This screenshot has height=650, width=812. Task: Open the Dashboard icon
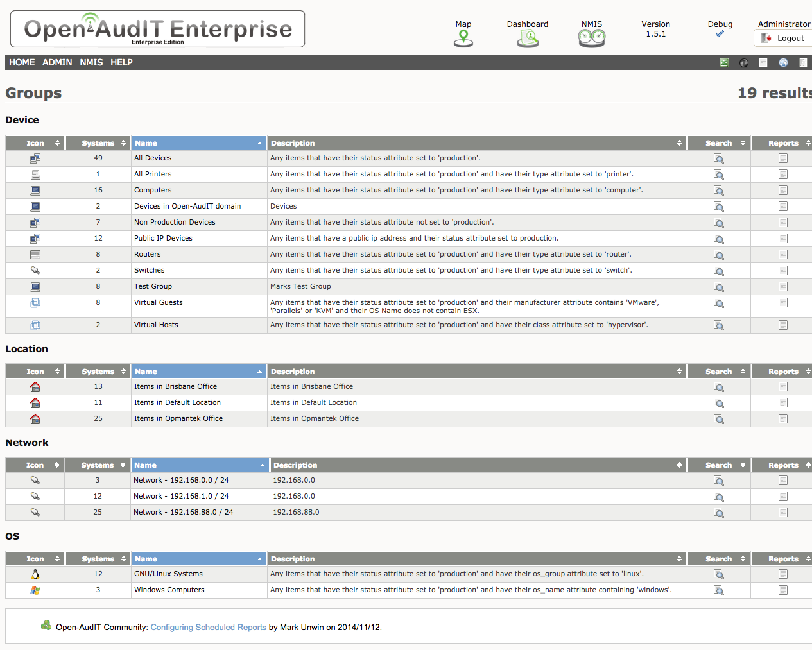coord(528,39)
